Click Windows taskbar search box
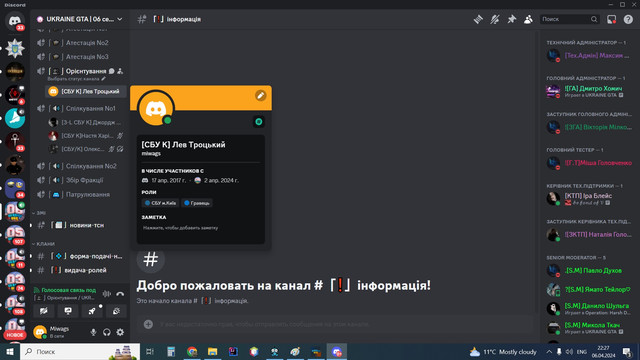Viewport: 640px width, 360px height. [80, 351]
